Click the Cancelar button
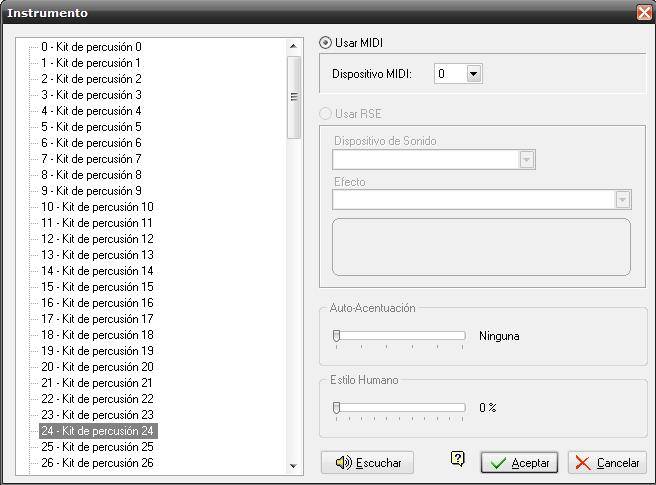The image size is (656, 485). click(607, 463)
